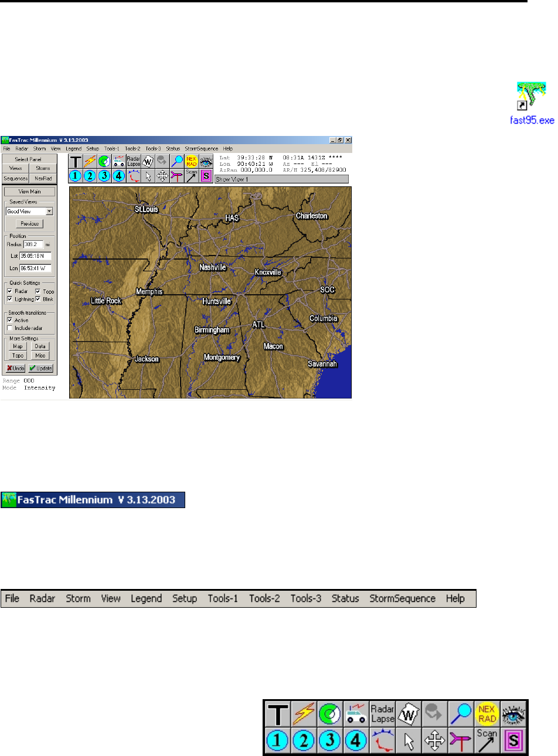The width and height of the screenshot is (558, 756).
Task: Click the W warning polygon icon in the enlarged toolbar image
Action: [x=409, y=714]
